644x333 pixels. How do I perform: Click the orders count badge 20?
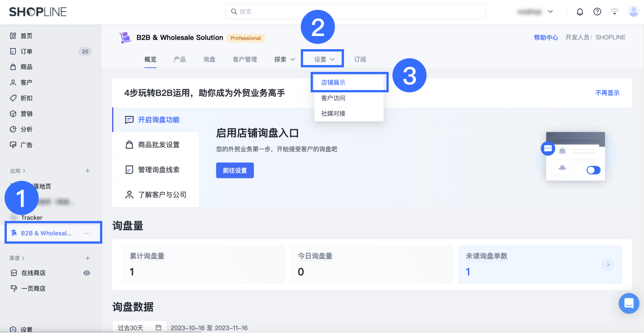point(85,51)
